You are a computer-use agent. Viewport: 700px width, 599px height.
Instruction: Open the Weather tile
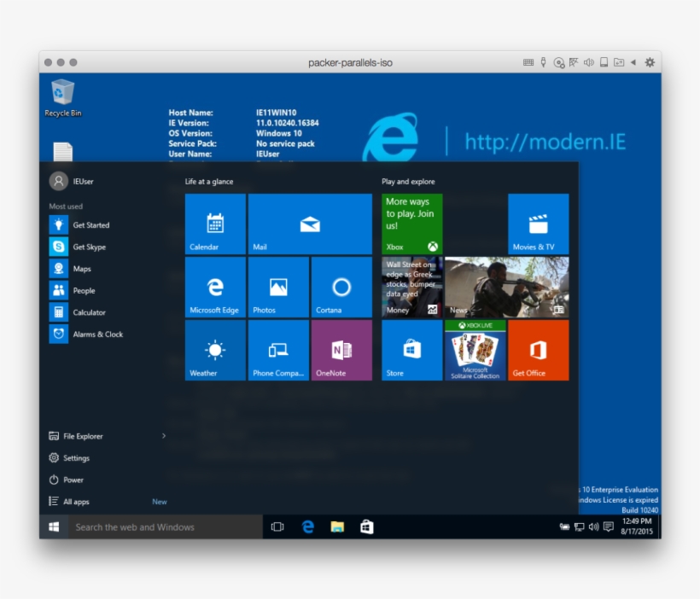(213, 350)
